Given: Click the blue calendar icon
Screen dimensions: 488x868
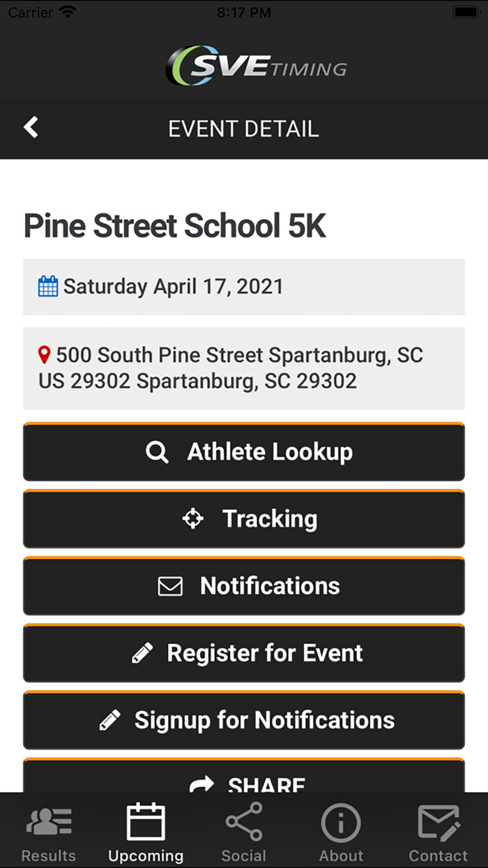Looking at the screenshot, I should pyautogui.click(x=48, y=287).
